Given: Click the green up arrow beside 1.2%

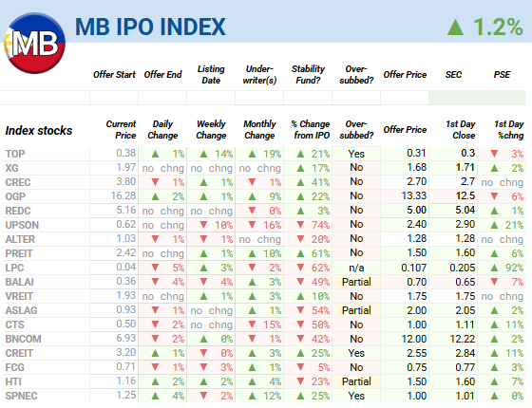Looking at the screenshot, I should click(455, 28).
